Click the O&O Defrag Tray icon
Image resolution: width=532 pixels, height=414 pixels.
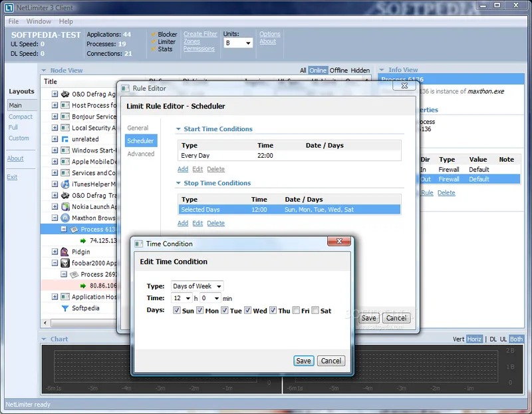point(65,195)
